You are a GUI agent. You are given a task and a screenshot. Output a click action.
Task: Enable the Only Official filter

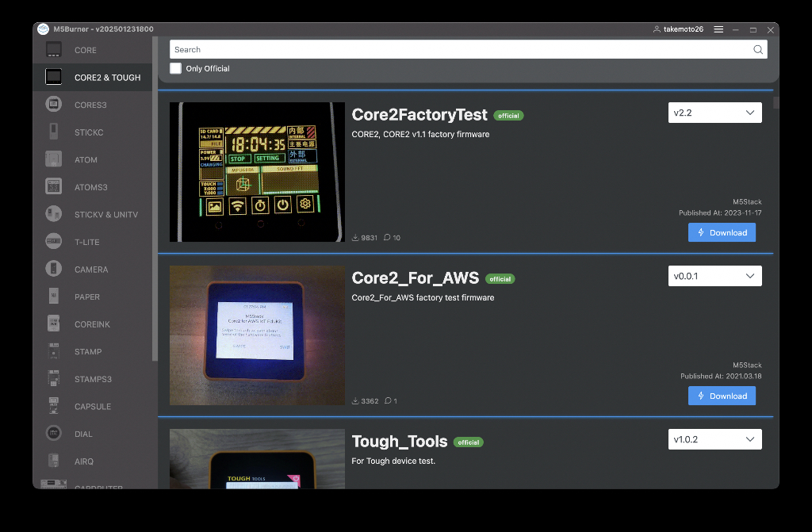coord(175,68)
